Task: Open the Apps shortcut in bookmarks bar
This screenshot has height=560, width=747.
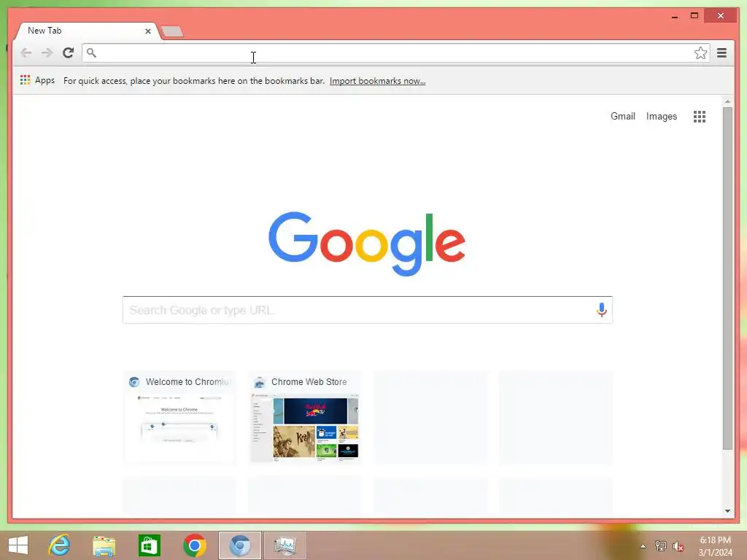Action: point(38,80)
